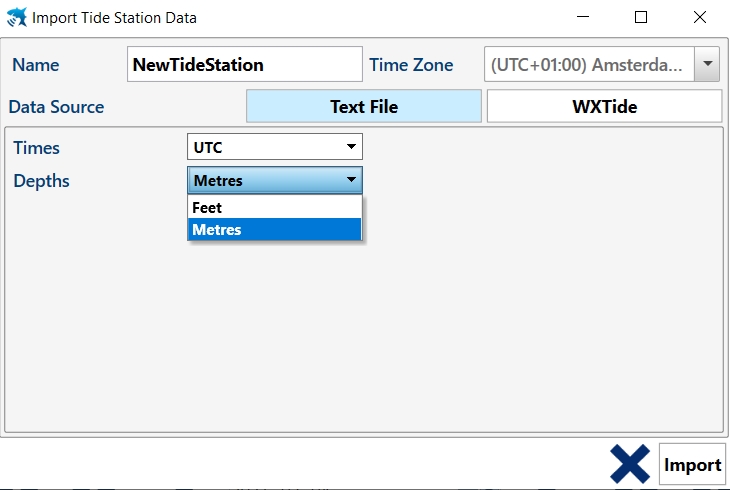Maximize the Import Tide Station Data window
The width and height of the screenshot is (730, 490).
pos(641,18)
